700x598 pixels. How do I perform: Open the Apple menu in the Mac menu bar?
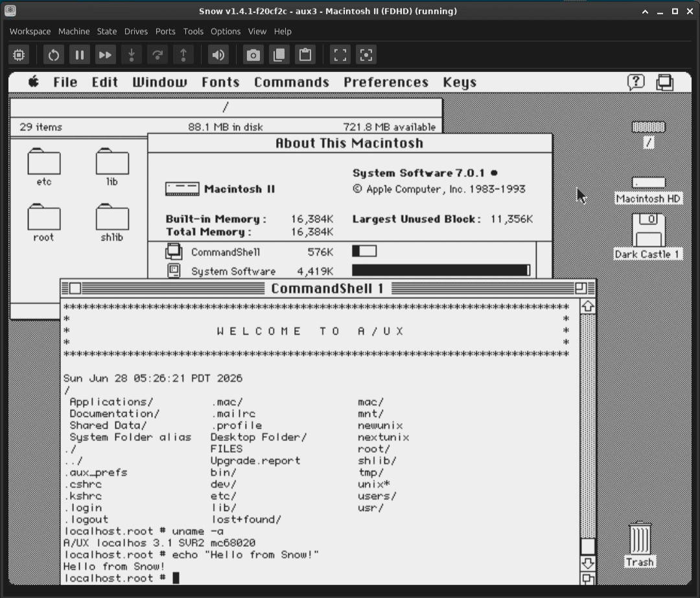pyautogui.click(x=34, y=82)
